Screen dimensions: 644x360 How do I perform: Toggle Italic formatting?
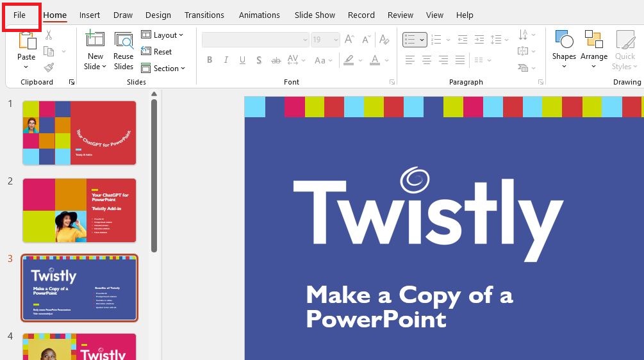point(226,60)
